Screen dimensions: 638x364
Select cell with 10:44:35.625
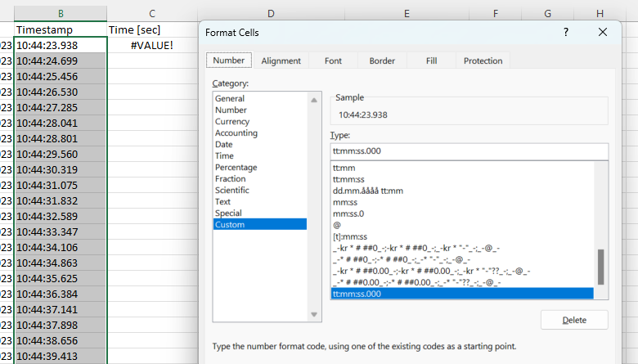[61, 278]
